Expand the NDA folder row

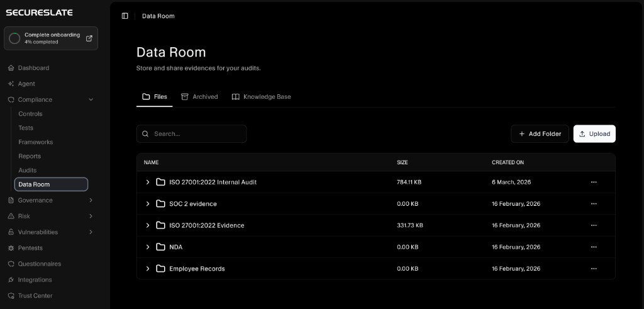(148, 247)
